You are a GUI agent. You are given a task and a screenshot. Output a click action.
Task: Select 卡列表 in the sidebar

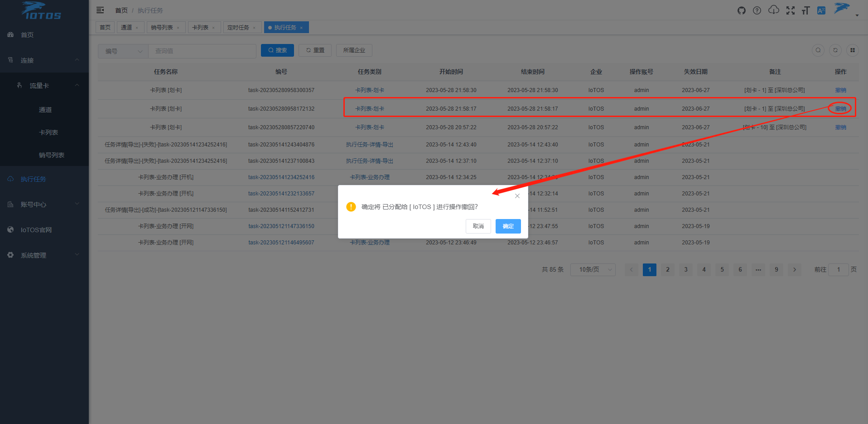click(44, 132)
